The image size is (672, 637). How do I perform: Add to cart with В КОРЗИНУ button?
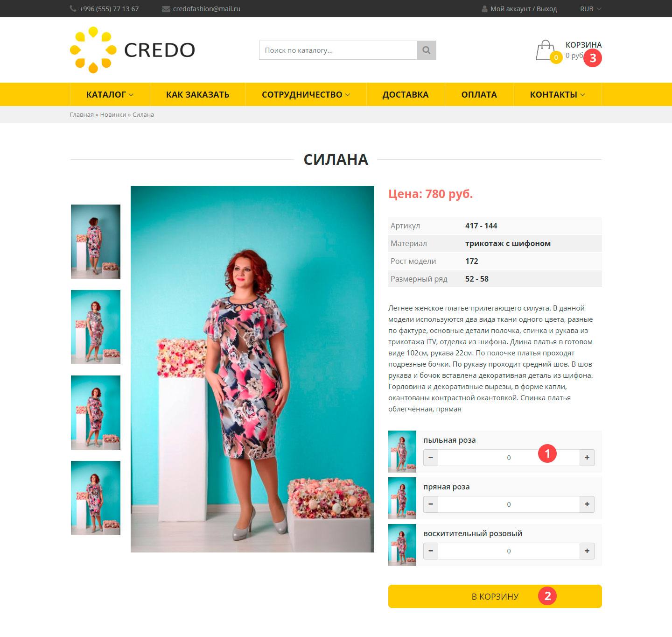click(x=495, y=596)
